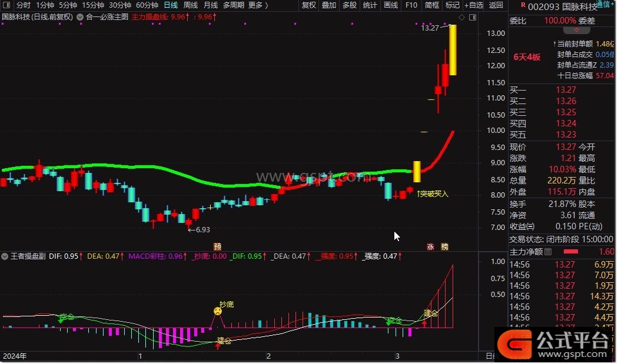Select the 买二 13.26 bid row
618x364 pixels.
(x=562, y=101)
